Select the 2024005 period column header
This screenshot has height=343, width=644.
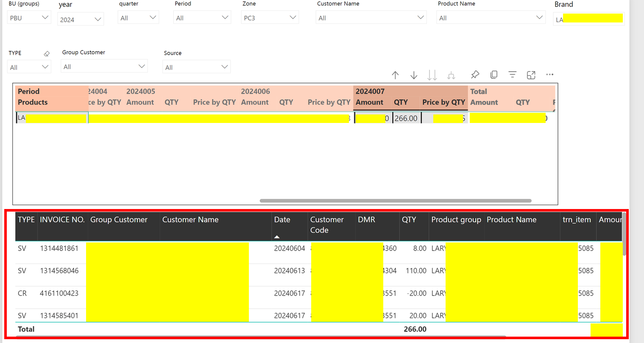tap(141, 92)
